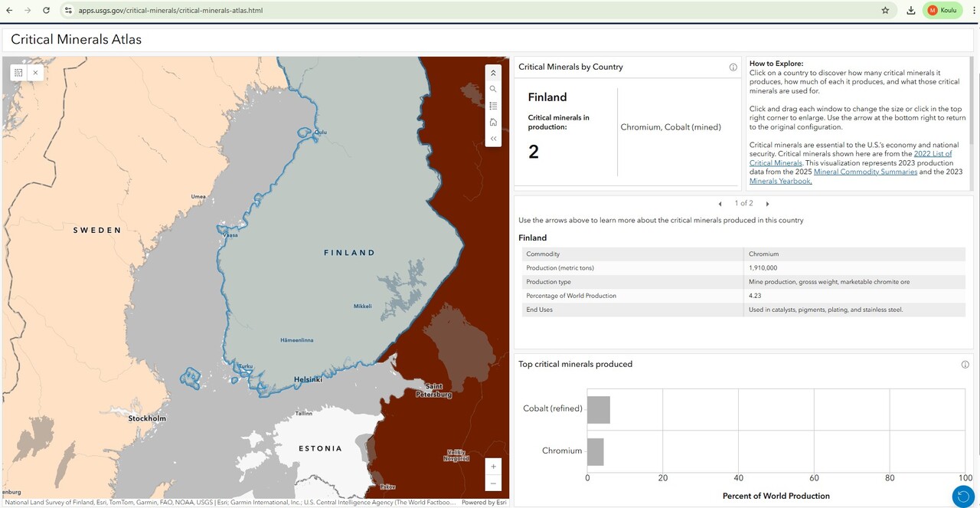Viewport: 980px width, 508px height.
Task: Go to next mineral record
Action: pos(767,204)
